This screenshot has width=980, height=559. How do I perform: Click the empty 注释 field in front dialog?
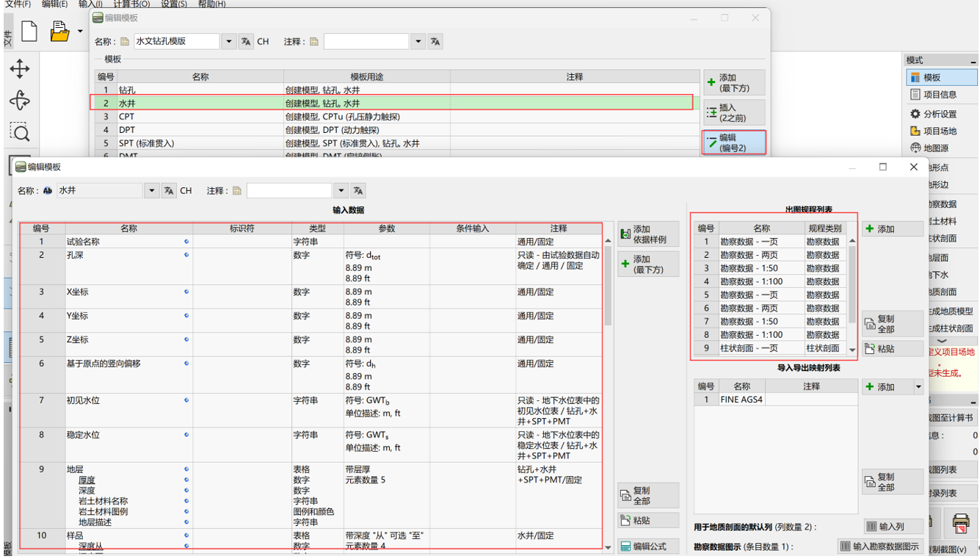pos(289,190)
